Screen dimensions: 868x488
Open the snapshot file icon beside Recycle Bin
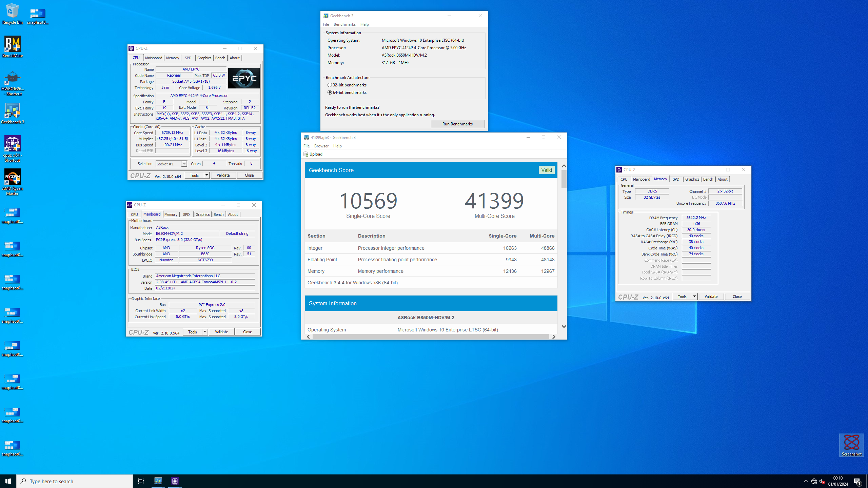[38, 16]
